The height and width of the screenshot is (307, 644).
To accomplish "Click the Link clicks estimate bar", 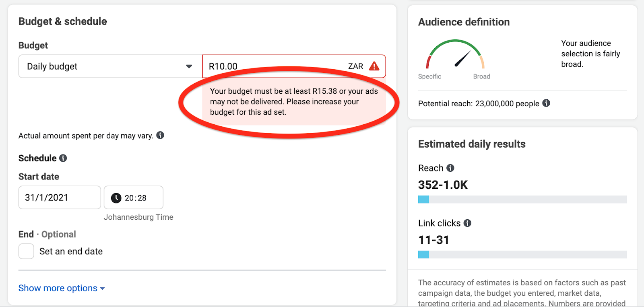I will [522, 255].
